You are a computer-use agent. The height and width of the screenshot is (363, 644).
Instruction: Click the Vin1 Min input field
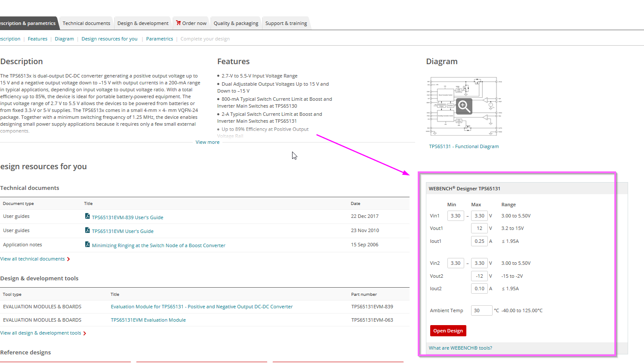point(456,216)
